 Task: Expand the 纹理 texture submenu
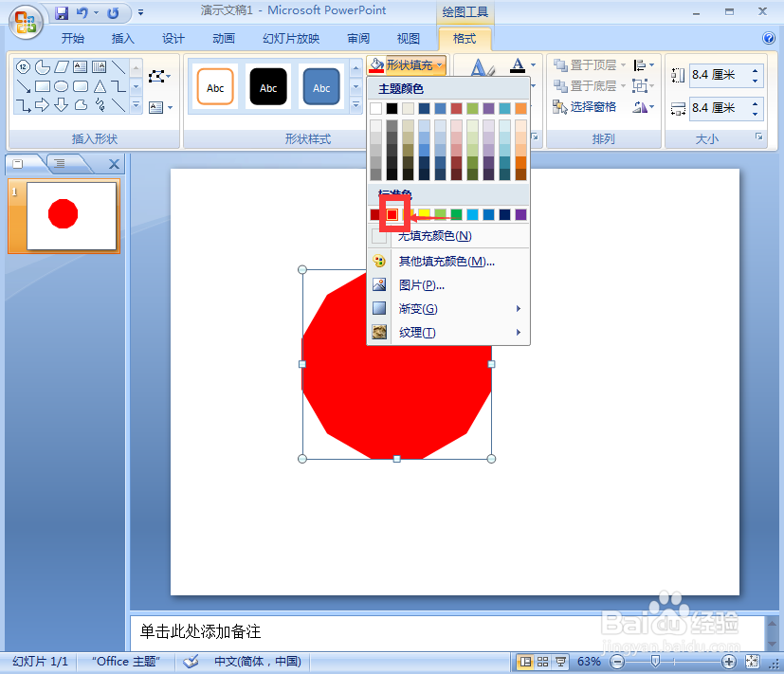[448, 332]
